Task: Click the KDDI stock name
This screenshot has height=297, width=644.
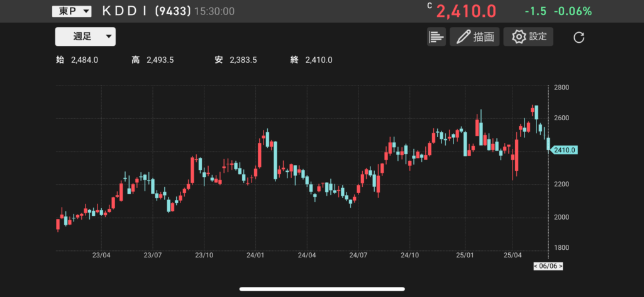Action: (125, 11)
